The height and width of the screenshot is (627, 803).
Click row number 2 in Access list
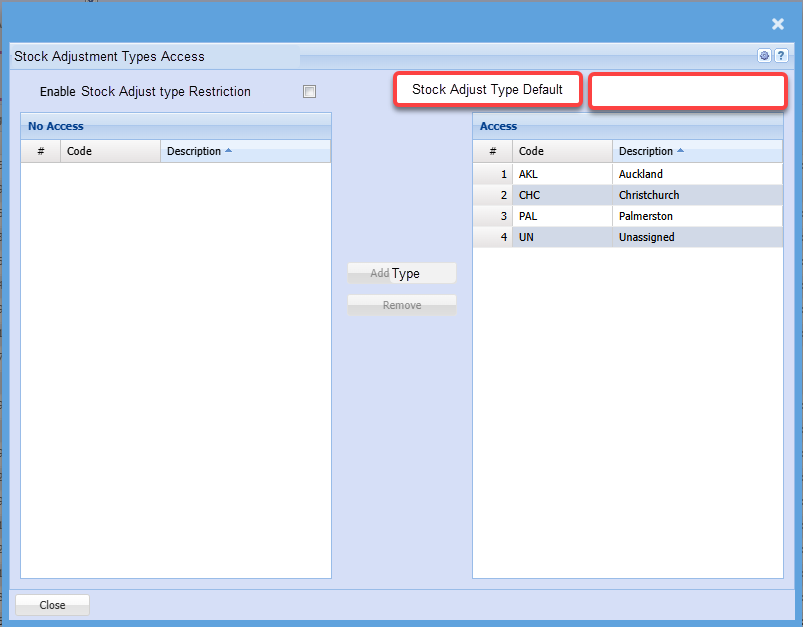point(493,195)
